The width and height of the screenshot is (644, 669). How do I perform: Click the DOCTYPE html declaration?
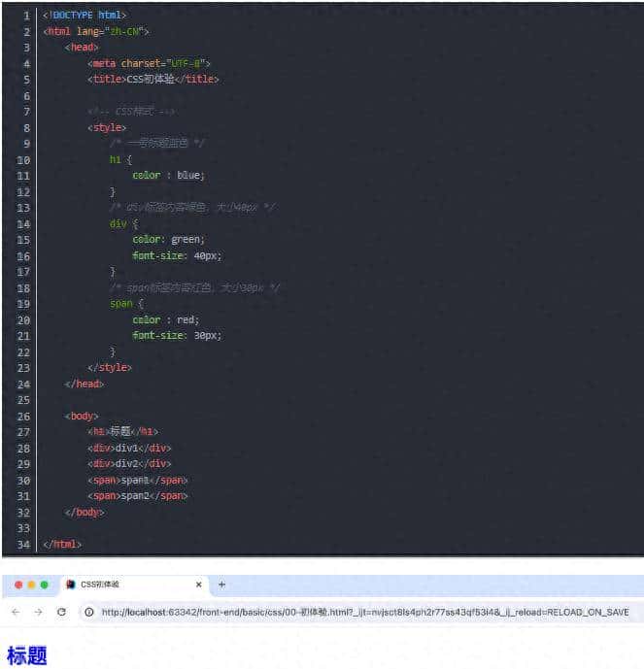point(85,15)
